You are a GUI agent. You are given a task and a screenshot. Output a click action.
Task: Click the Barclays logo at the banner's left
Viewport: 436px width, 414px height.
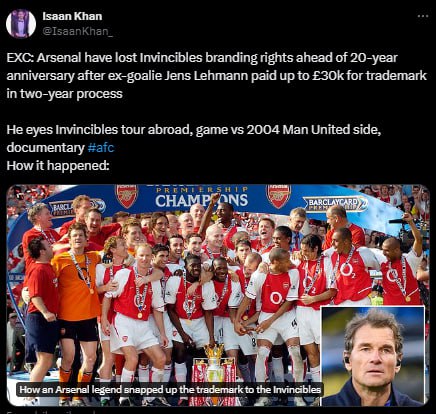[77, 207]
